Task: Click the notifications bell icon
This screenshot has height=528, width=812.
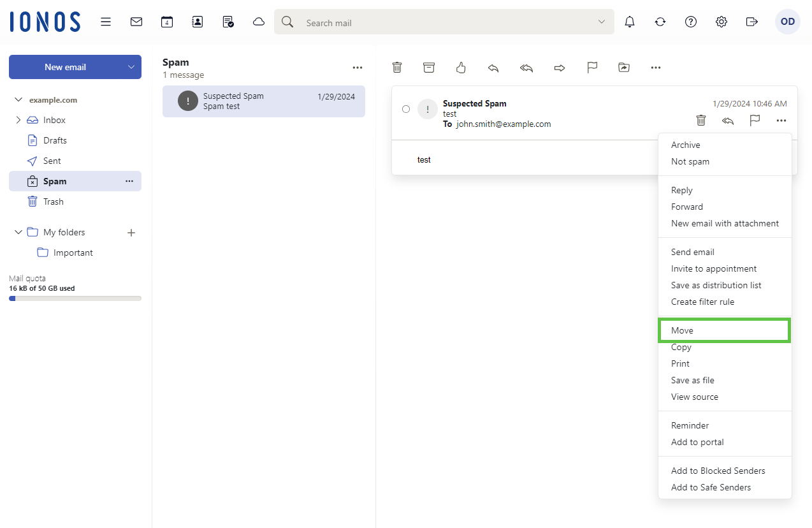Action: click(x=630, y=22)
